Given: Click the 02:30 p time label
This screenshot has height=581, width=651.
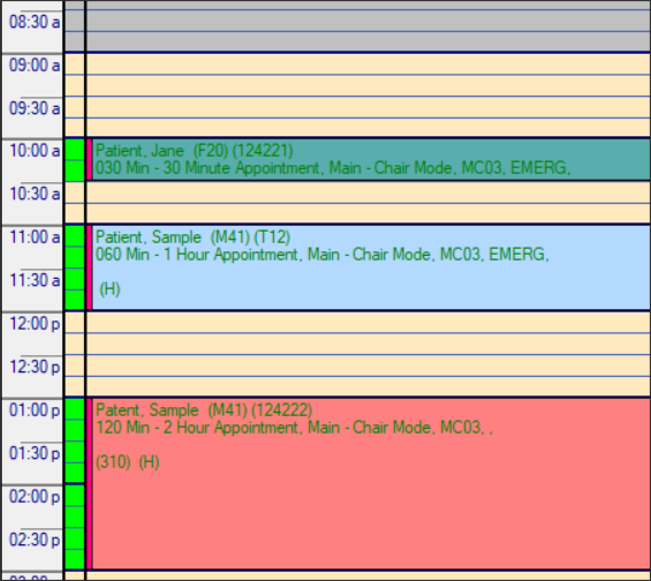Looking at the screenshot, I should [34, 540].
